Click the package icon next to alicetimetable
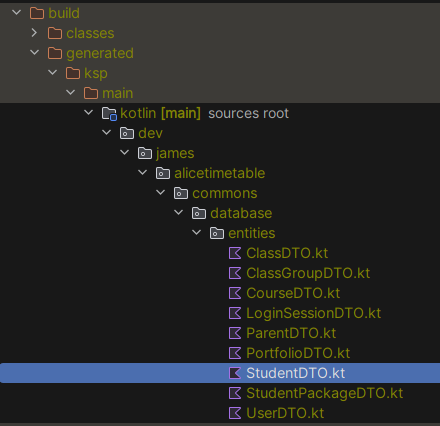The height and width of the screenshot is (426, 440). point(163,173)
